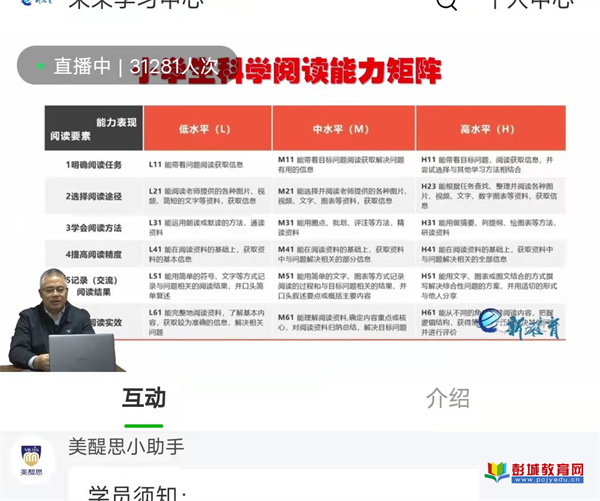
Task: Click the 1明确阅读任务 row label
Action: 94,165
